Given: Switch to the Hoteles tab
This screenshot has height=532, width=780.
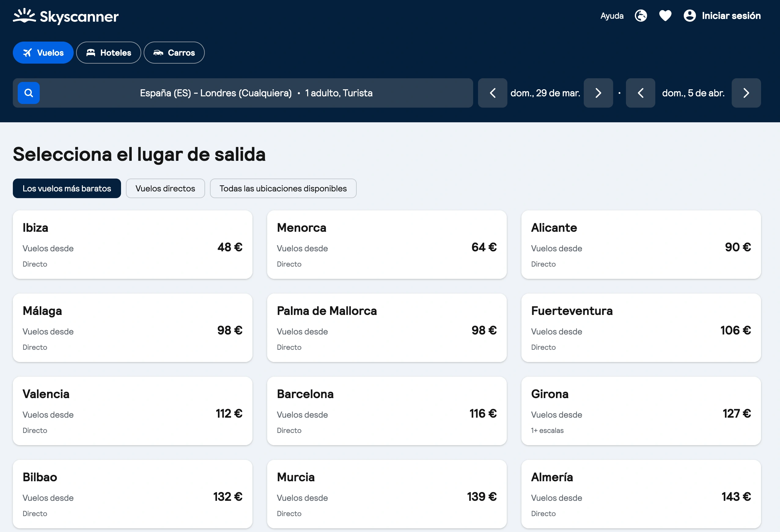Looking at the screenshot, I should coord(109,52).
